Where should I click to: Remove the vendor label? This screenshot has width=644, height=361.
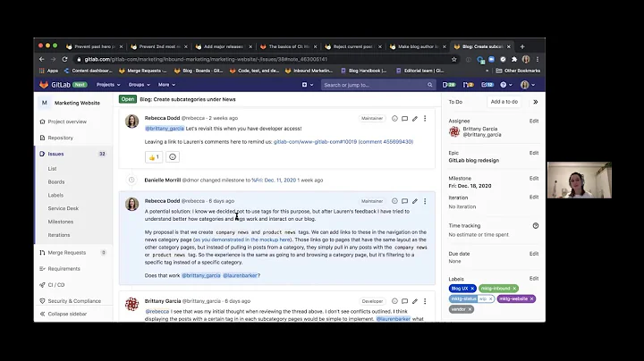coord(470,309)
